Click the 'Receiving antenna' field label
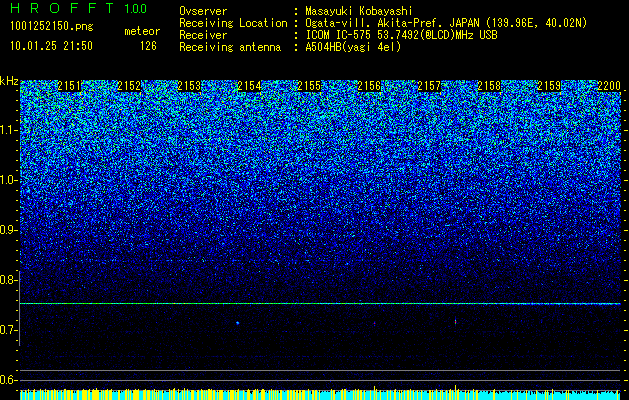 (230, 47)
